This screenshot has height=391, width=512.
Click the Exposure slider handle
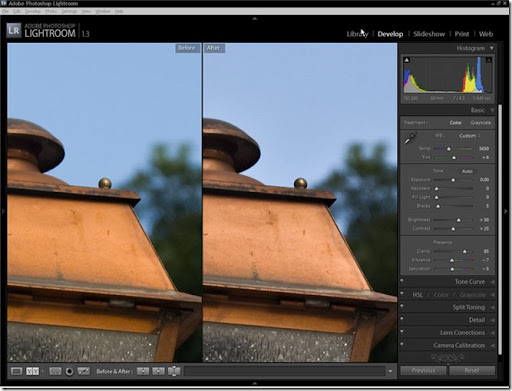(453, 180)
